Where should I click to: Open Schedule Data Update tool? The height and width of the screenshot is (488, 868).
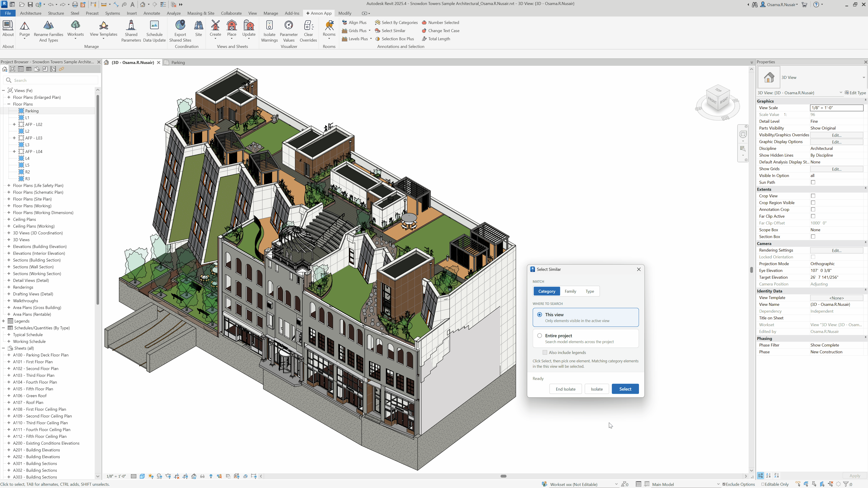click(x=154, y=31)
